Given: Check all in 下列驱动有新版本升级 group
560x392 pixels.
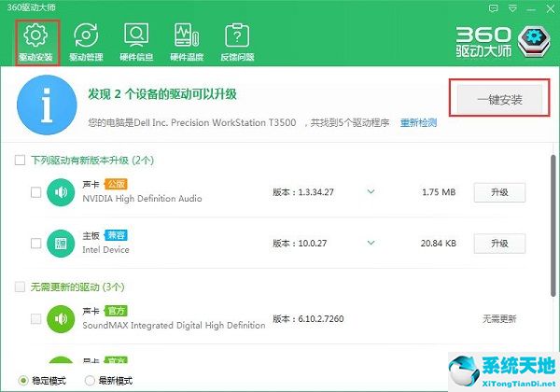Looking at the screenshot, I should point(20,160).
